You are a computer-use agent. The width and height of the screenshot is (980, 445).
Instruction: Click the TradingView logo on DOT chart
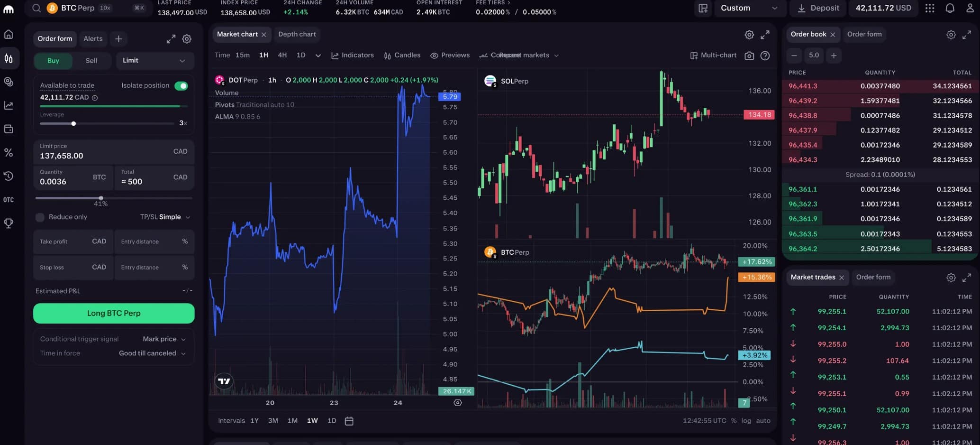coord(224,381)
